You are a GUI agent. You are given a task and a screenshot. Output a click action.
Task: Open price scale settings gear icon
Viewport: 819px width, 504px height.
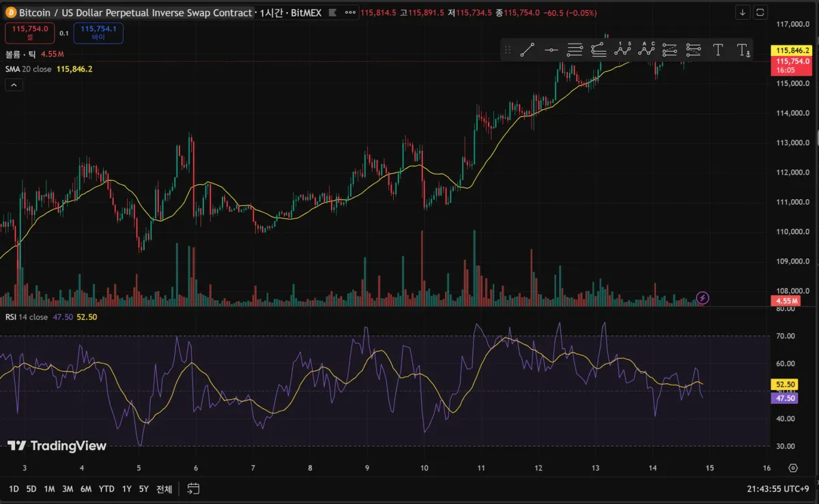[x=792, y=468]
